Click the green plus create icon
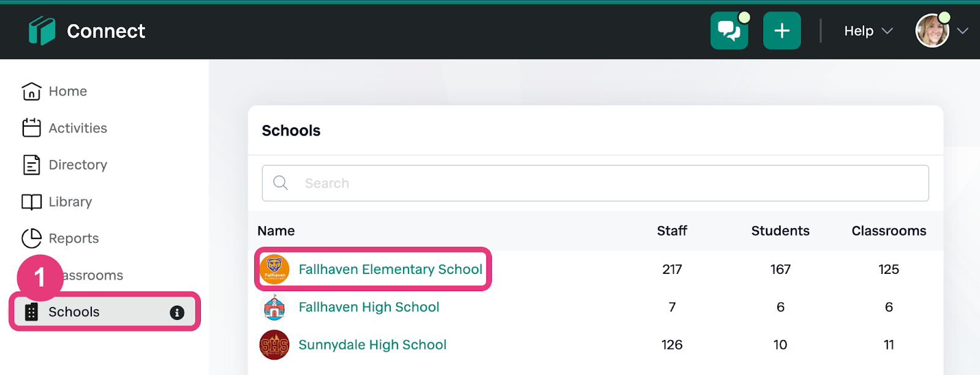The width and height of the screenshot is (980, 375). (x=782, y=30)
